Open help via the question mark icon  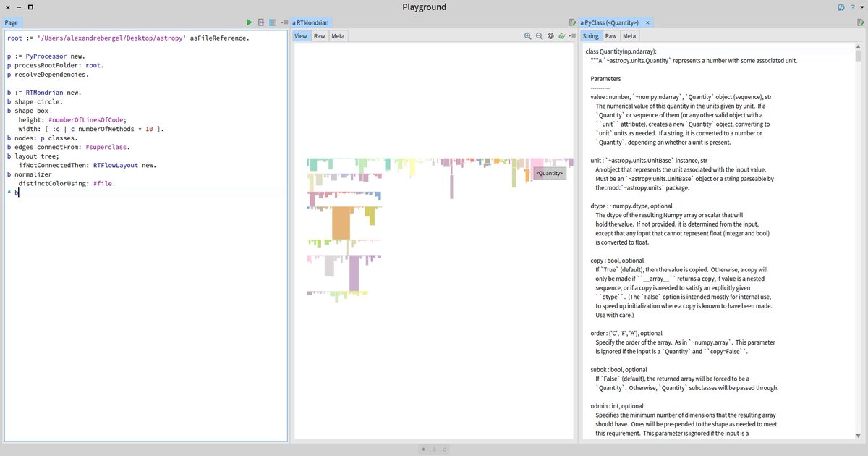tap(852, 7)
